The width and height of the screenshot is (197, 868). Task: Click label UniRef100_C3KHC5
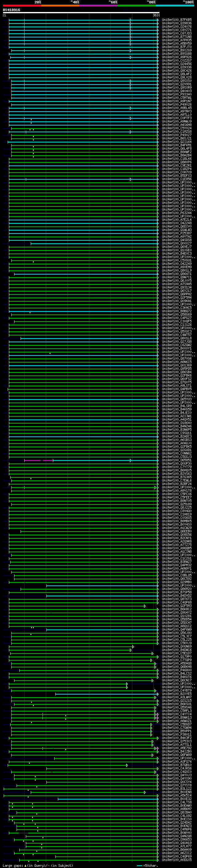coord(177,308)
